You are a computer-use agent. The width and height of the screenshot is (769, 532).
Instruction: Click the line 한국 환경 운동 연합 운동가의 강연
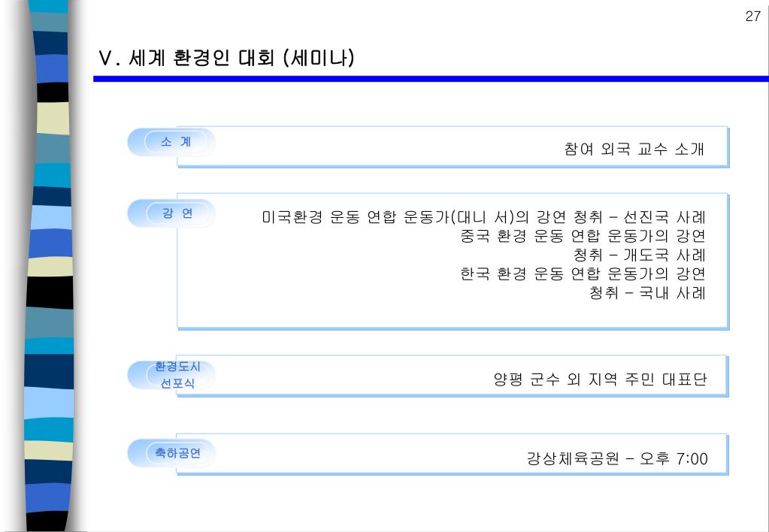pos(583,274)
